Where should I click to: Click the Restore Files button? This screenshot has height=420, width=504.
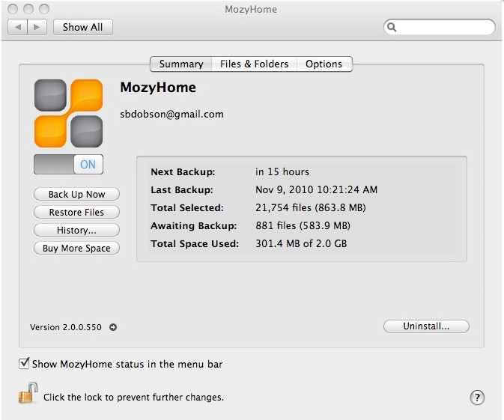pyautogui.click(x=76, y=212)
